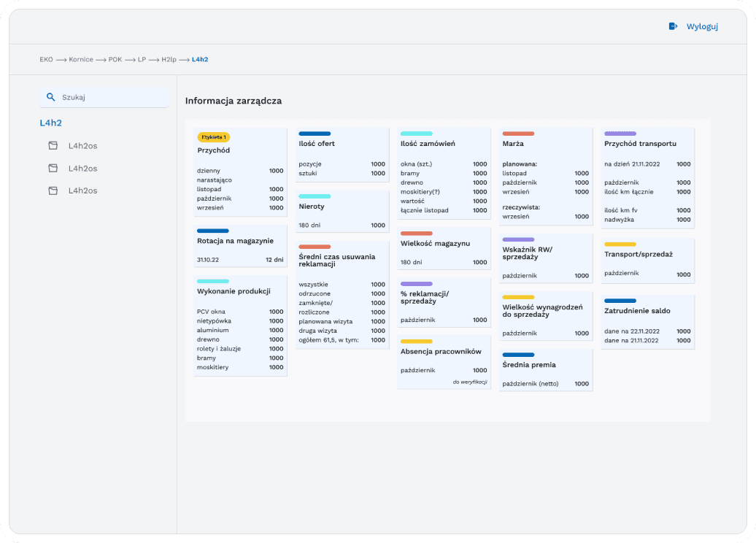Click the 'do weryfikacji' note
This screenshot has height=543, width=756.
(470, 382)
